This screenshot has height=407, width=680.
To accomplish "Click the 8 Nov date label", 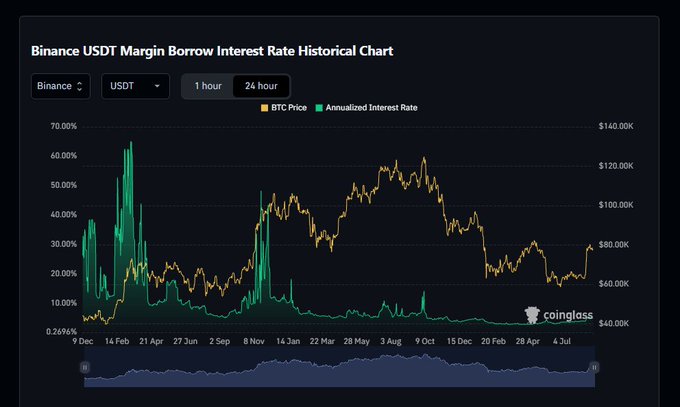I will point(254,341).
